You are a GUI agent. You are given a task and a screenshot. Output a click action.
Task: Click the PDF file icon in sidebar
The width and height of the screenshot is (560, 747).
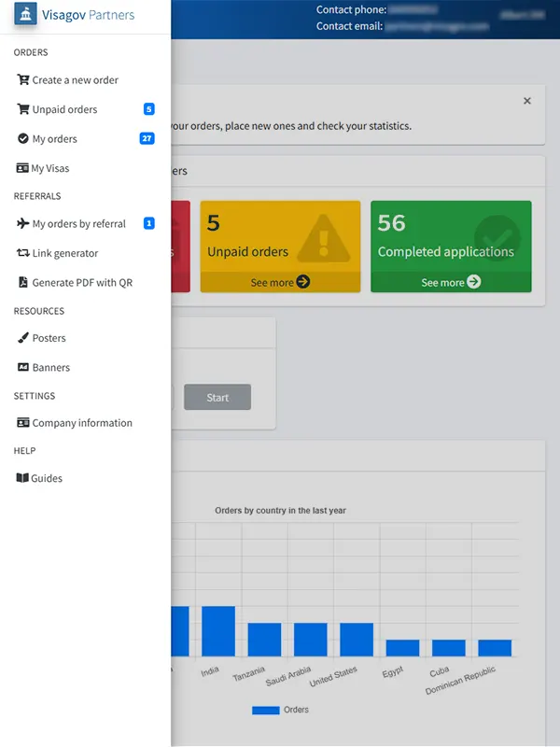[23, 282]
